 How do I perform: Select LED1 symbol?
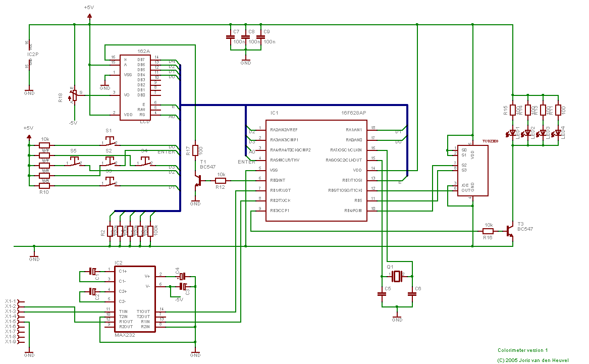[x=512, y=133]
